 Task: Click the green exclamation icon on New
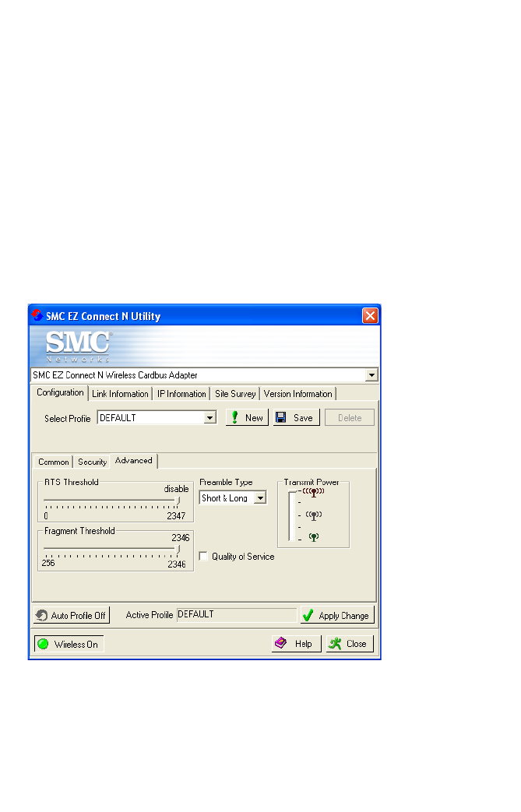click(234, 417)
